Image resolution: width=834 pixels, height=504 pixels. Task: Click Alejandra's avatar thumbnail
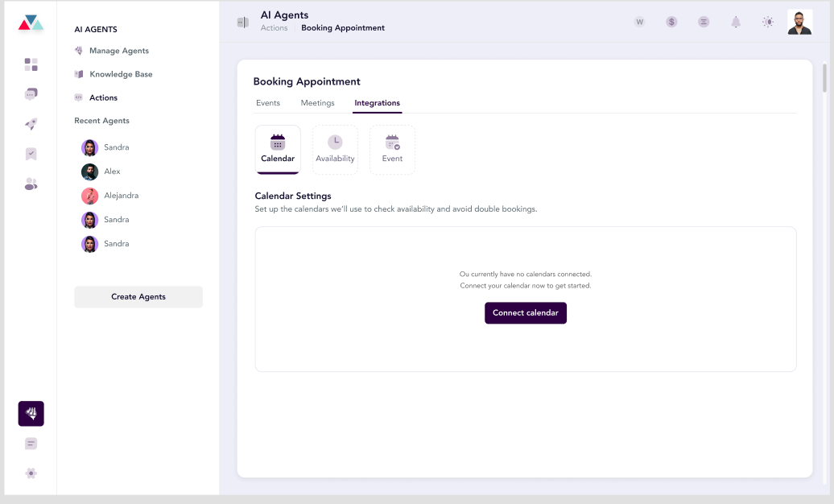pyautogui.click(x=89, y=196)
